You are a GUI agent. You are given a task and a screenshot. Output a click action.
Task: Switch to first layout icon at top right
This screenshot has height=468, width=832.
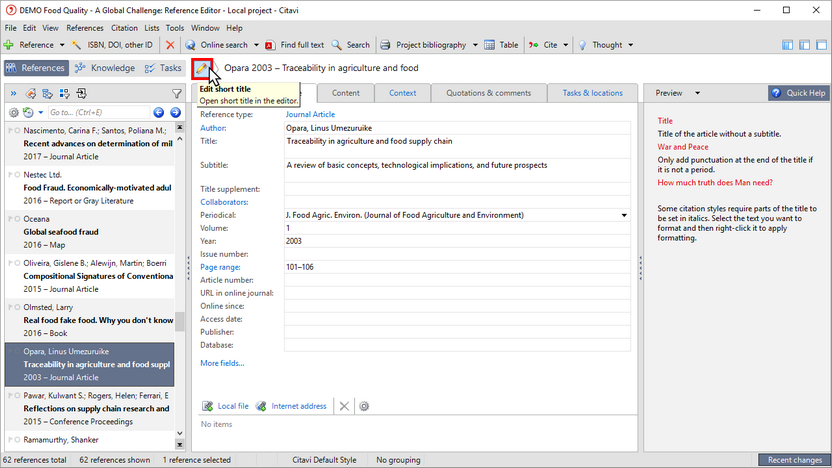787,45
